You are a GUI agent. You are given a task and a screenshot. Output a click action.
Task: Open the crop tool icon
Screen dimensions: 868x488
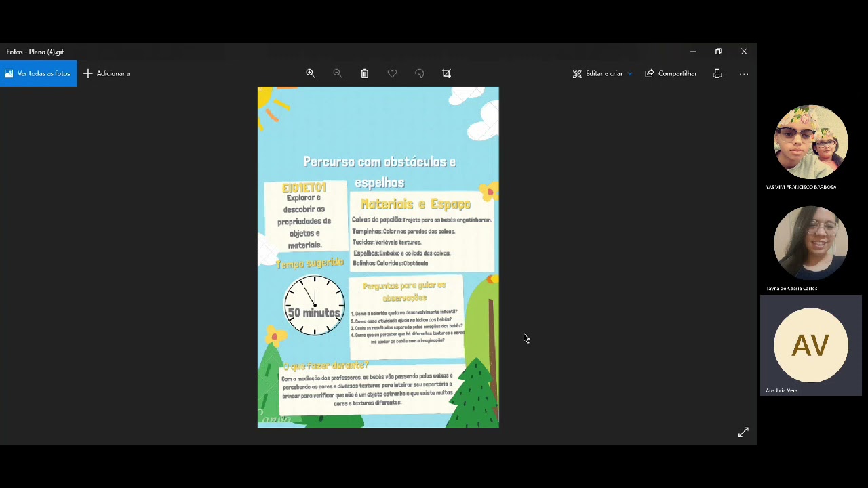click(x=446, y=73)
